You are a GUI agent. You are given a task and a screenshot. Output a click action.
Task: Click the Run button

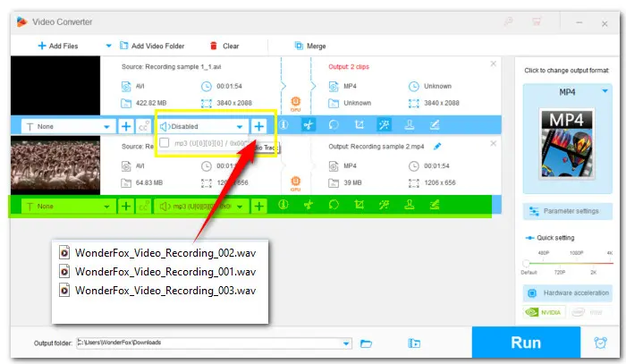[526, 343]
